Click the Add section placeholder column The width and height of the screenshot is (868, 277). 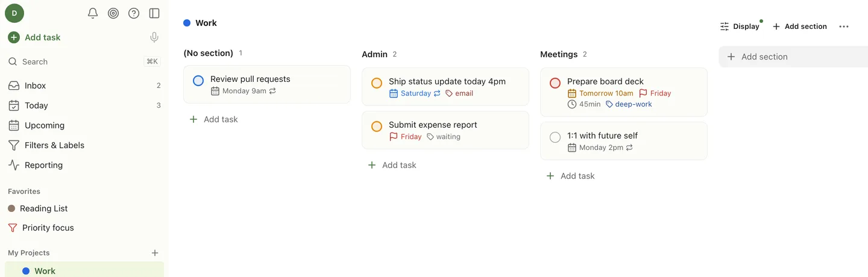coord(793,57)
